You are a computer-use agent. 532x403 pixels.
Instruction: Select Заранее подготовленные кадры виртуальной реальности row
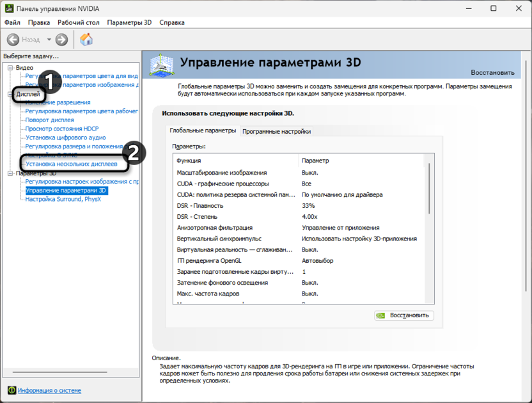(300, 272)
